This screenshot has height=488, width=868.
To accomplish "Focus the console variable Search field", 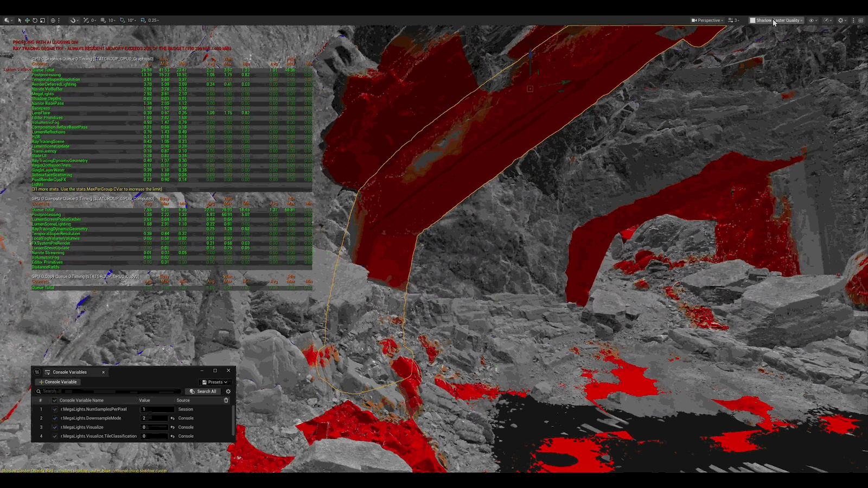I will [108, 391].
